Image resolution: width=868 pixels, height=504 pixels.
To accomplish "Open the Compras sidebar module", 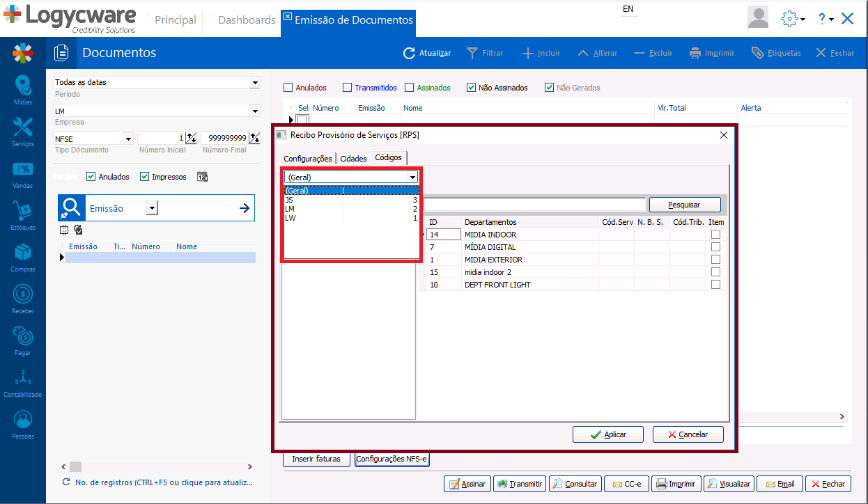I will (23, 255).
